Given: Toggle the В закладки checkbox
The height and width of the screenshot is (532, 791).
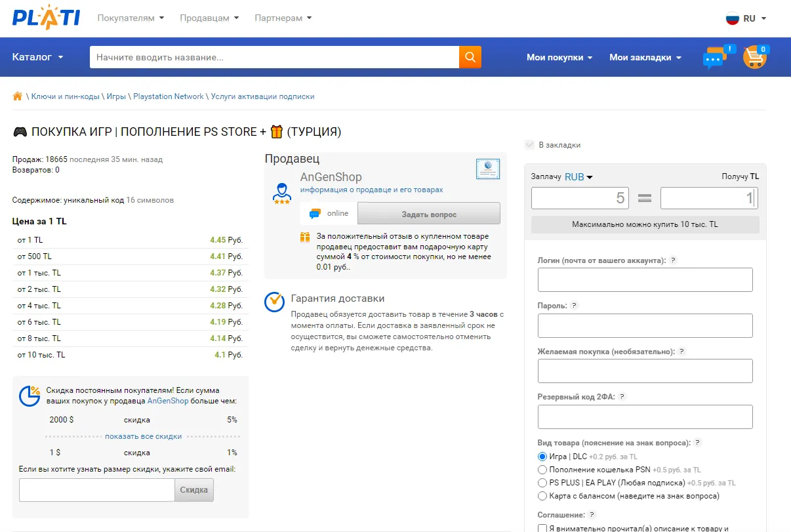Looking at the screenshot, I should pos(530,145).
